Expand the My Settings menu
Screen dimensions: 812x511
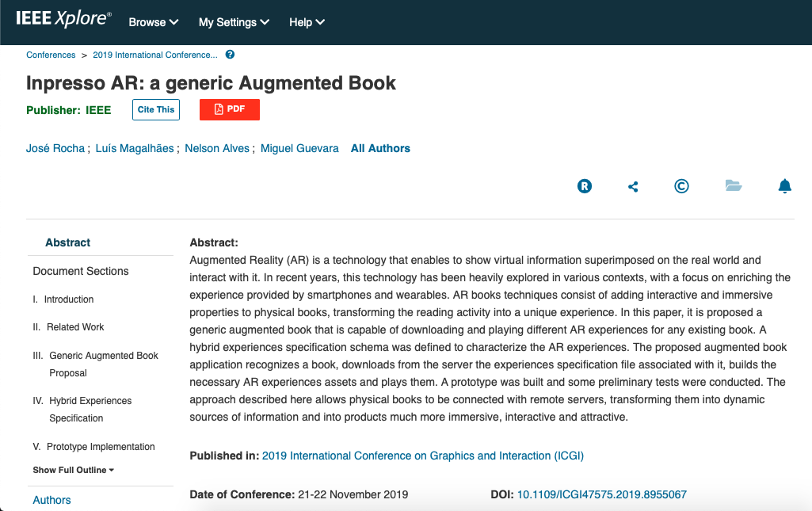[234, 22]
